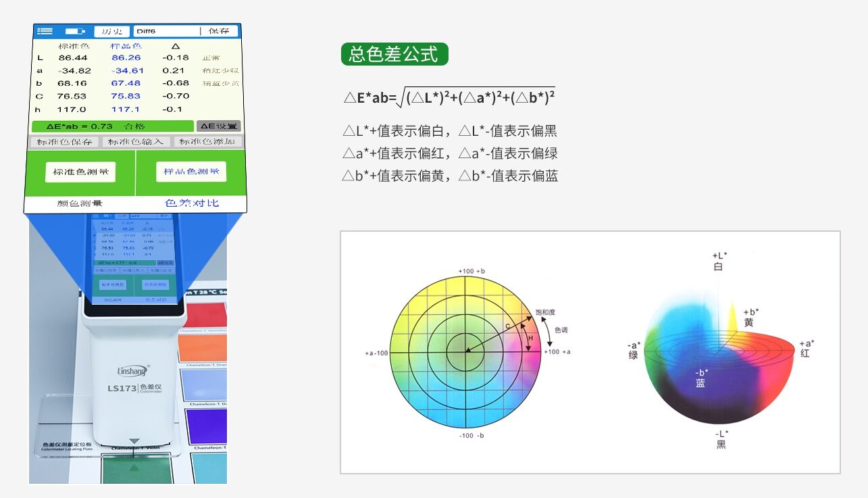Click the a-b color wheel diagram

coord(466,352)
